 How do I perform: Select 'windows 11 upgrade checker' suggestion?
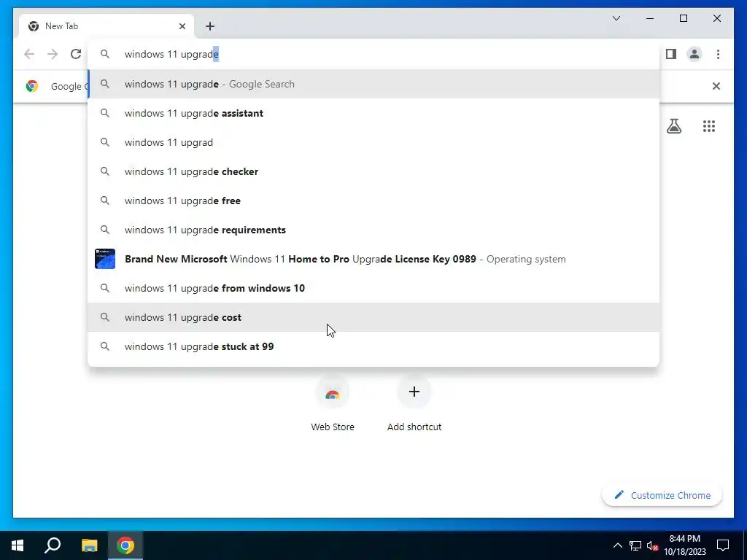coord(373,171)
